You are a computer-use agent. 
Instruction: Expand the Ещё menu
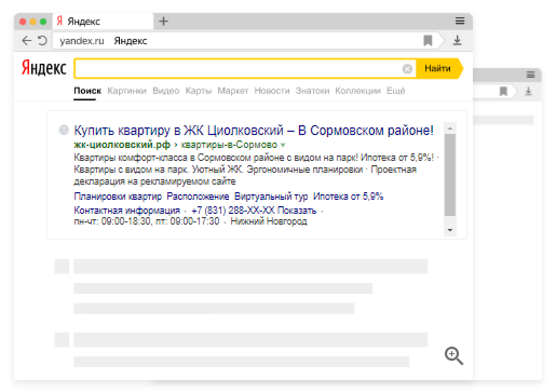[x=396, y=91]
